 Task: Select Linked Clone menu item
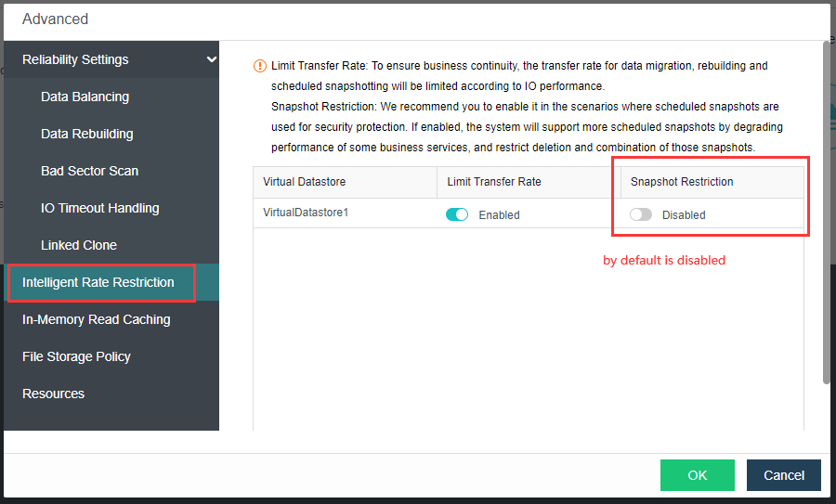[x=79, y=245]
